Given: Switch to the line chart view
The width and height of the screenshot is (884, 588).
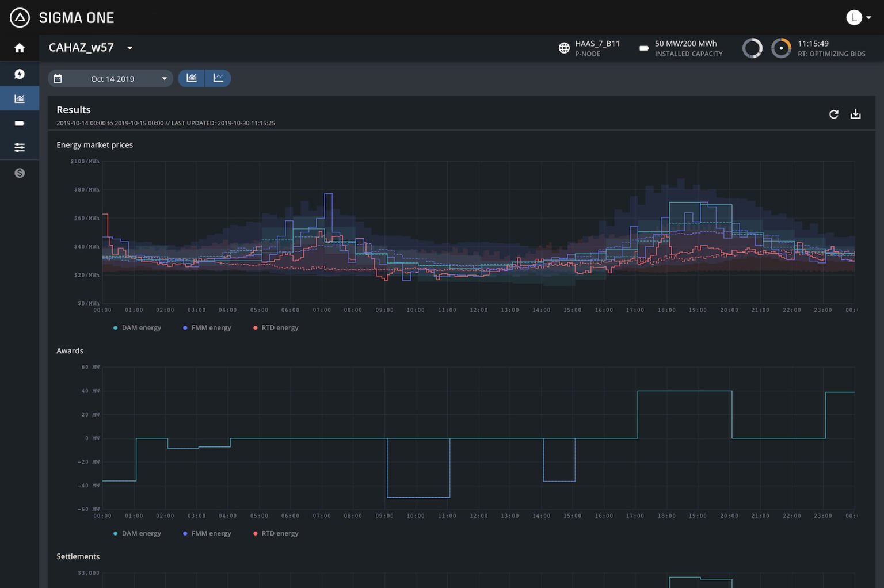Looking at the screenshot, I should coord(218,78).
